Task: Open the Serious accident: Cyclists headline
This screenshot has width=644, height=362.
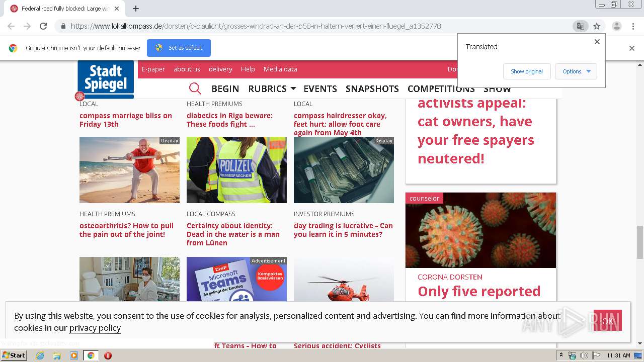Action: (x=337, y=345)
